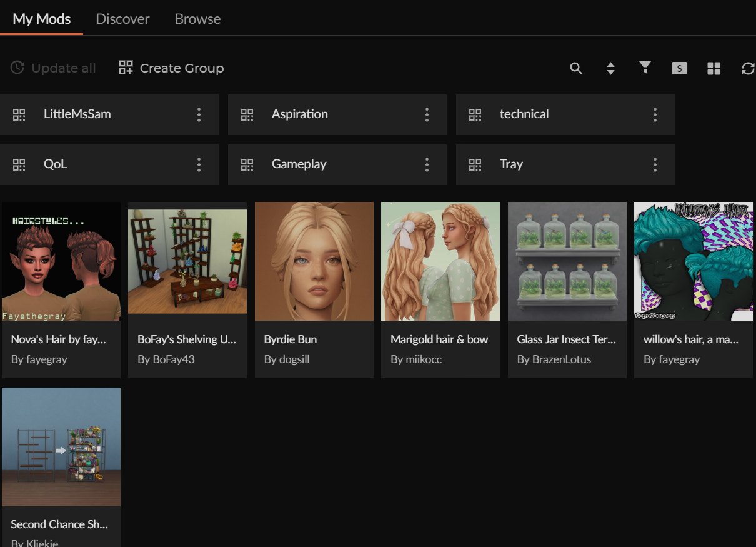756x547 pixels.
Task: Switch to grid view layout
Action: pos(714,68)
